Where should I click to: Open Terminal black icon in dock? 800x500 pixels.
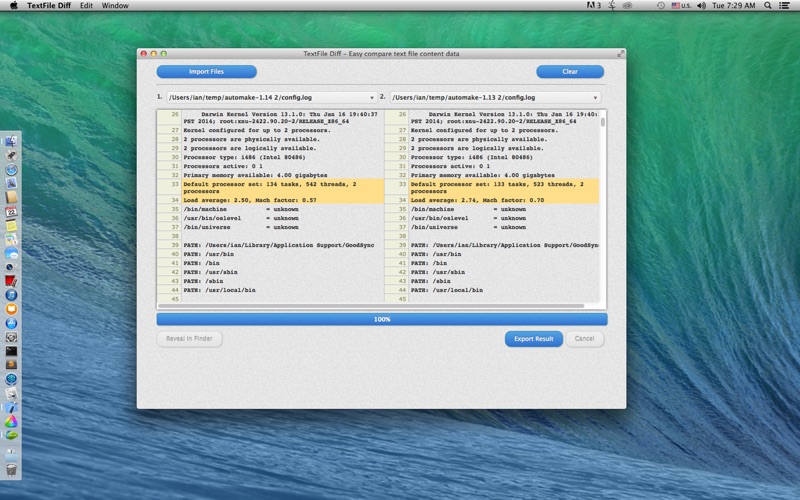11,351
